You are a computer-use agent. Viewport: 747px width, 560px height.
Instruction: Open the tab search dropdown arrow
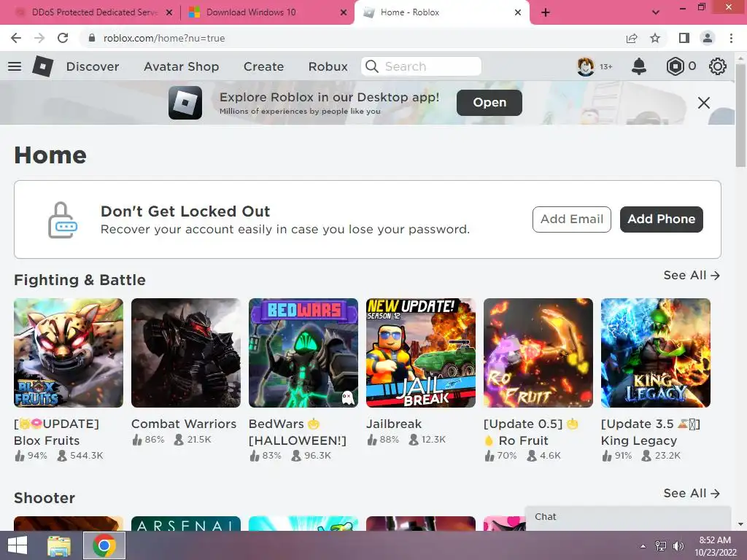tap(656, 12)
